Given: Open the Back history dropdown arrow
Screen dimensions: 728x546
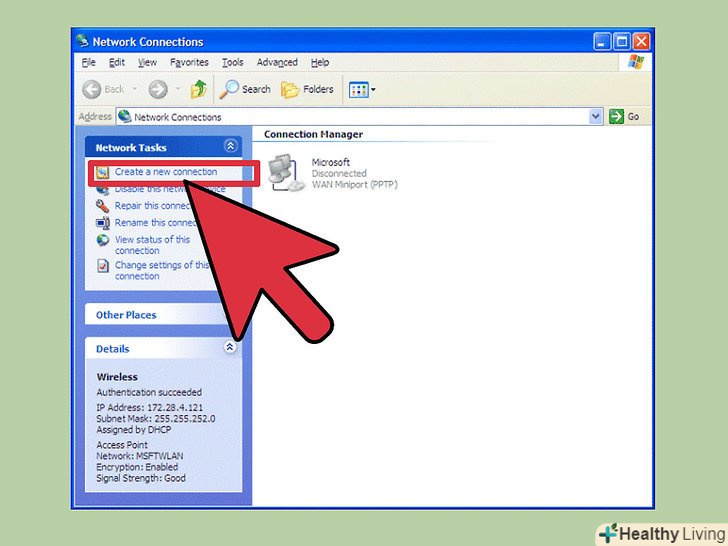Looking at the screenshot, I should coord(135,89).
